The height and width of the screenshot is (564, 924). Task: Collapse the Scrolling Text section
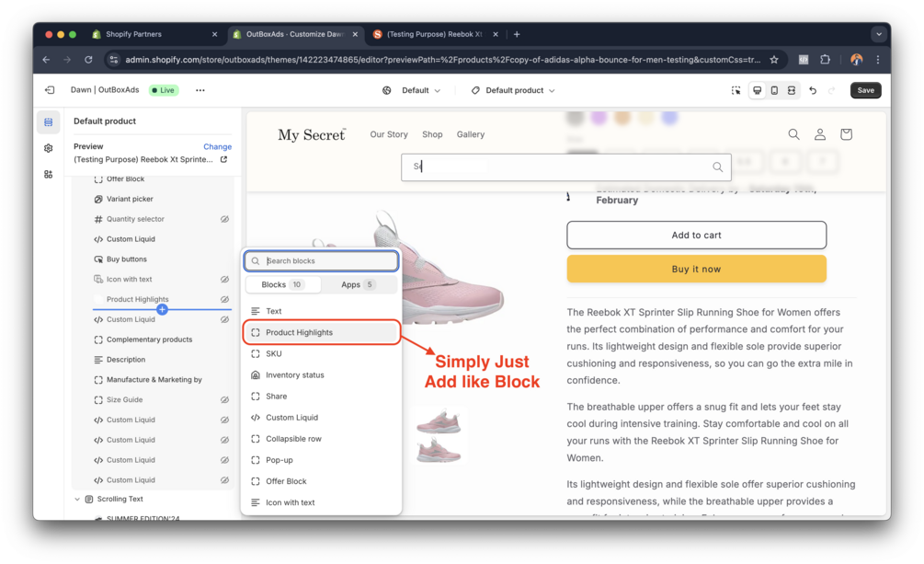(76, 499)
